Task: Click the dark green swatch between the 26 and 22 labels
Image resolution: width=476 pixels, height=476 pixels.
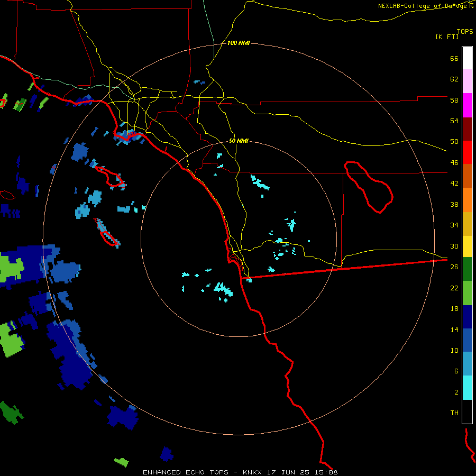Action: [x=467, y=269]
